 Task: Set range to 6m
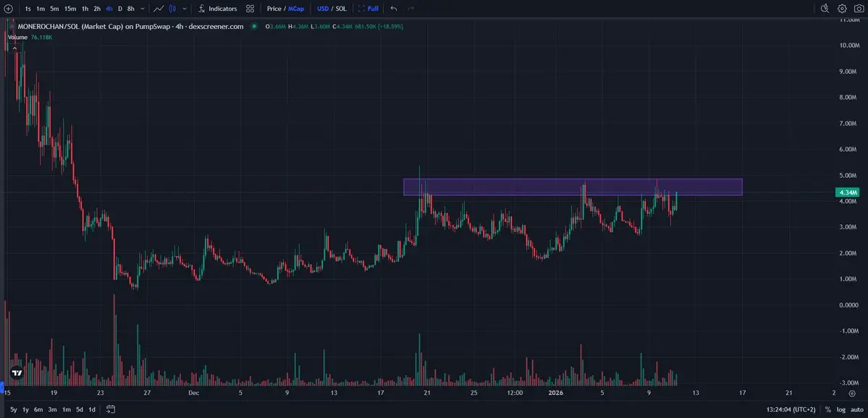(38, 410)
